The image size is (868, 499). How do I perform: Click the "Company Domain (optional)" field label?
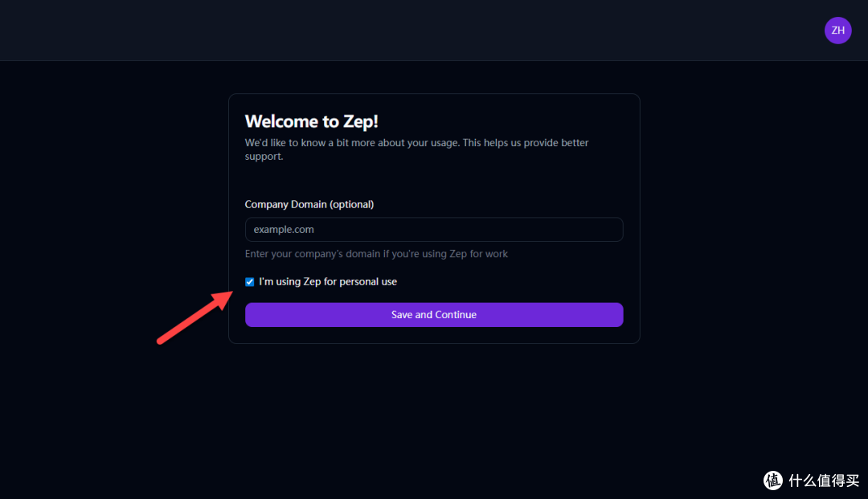[x=309, y=205]
